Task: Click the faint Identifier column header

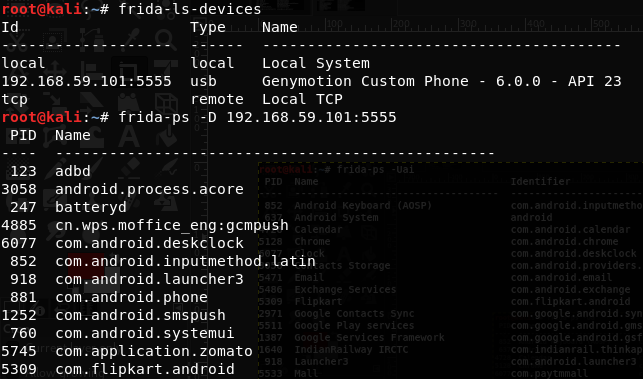Action: (x=540, y=181)
